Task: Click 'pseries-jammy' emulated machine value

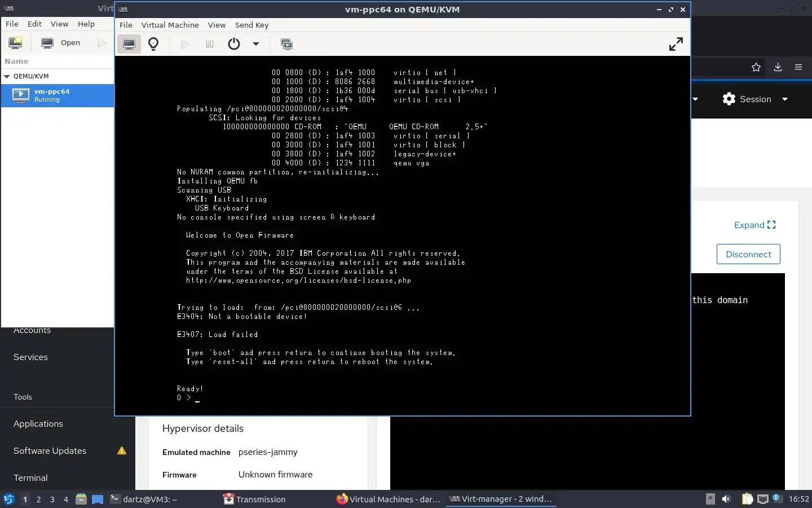Action: coord(268,452)
